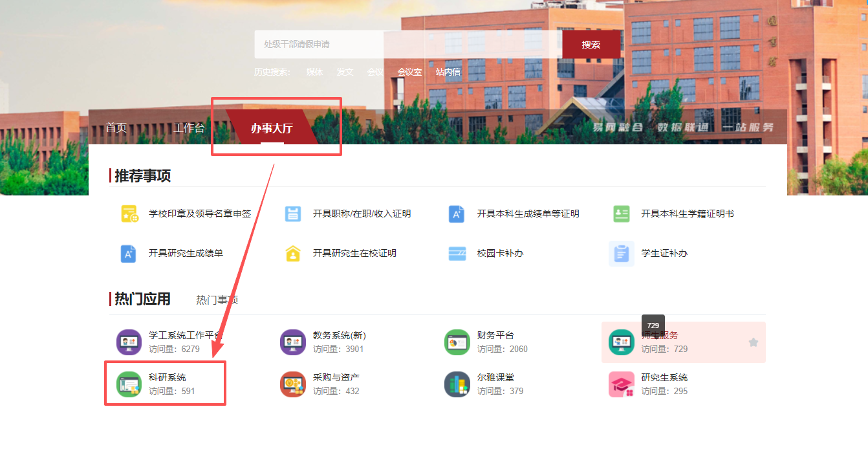Click the red 搜索 button
This screenshot has width=868, height=453.
(591, 45)
